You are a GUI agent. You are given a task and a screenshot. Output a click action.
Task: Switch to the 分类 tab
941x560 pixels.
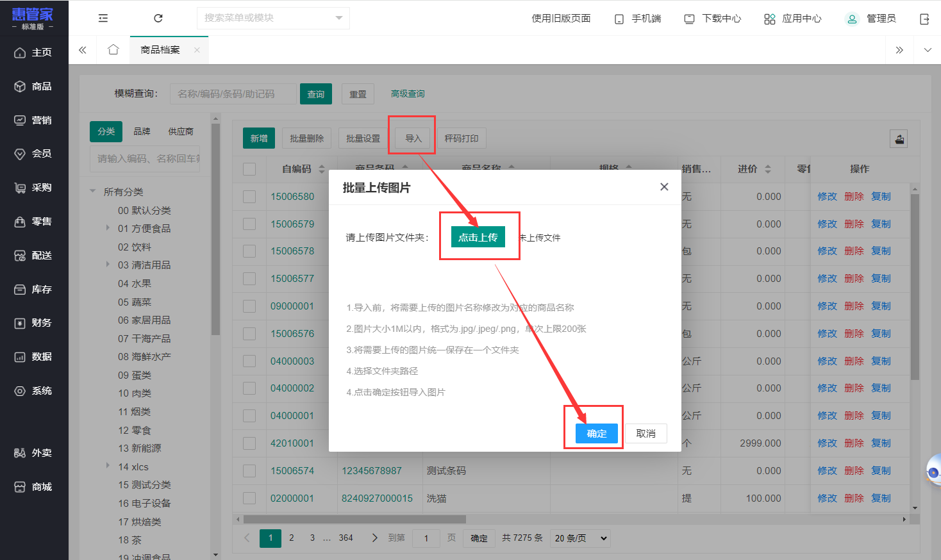(x=106, y=131)
